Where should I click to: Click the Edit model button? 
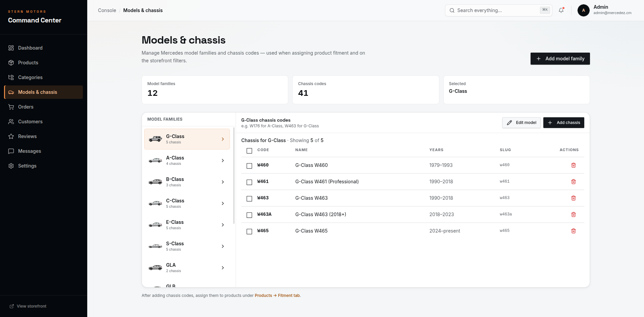522,123
